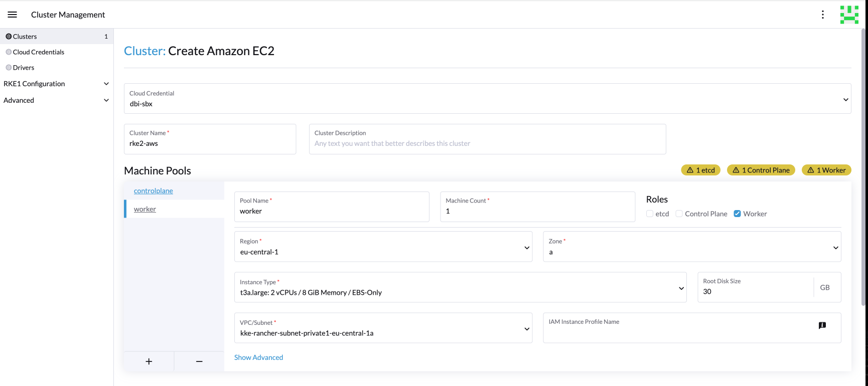Image resolution: width=868 pixels, height=386 pixels.
Task: Click the globe icon beside Cloud Credentials
Action: coord(9,52)
